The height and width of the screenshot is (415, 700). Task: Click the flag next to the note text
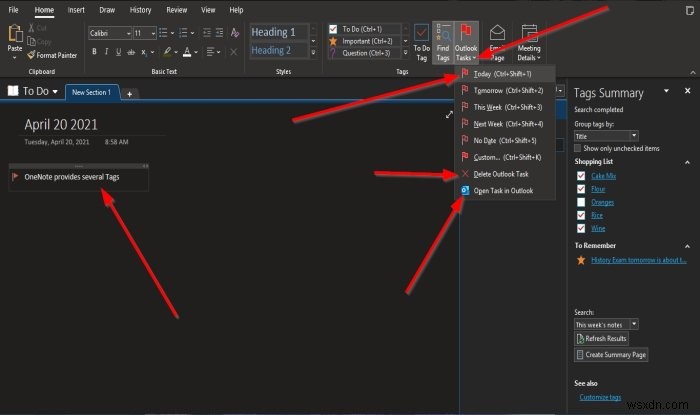(x=15, y=177)
